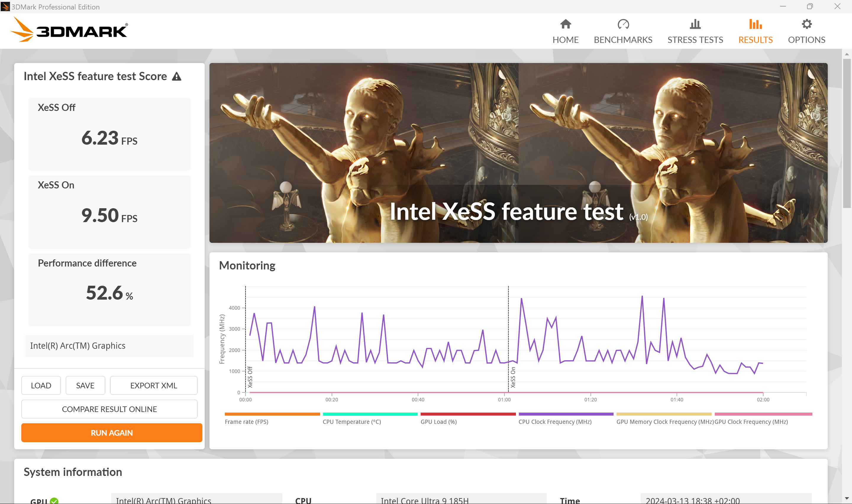The image size is (852, 504).
Task: Click the 3DMark app icon in title bar
Action: [x=5, y=7]
